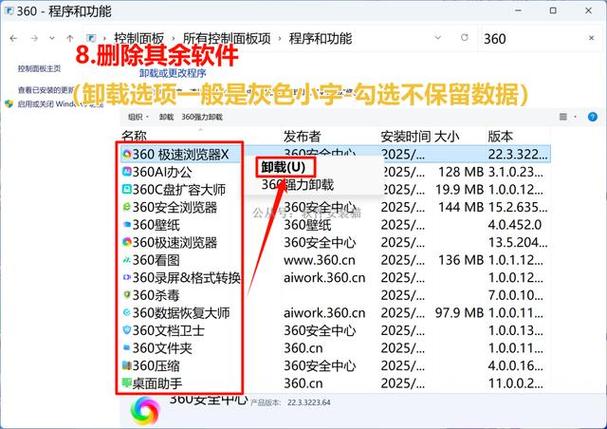Image resolution: width=607 pixels, height=429 pixels.
Task: Select the 360AI办公 row name
Action: pyautogui.click(x=162, y=172)
